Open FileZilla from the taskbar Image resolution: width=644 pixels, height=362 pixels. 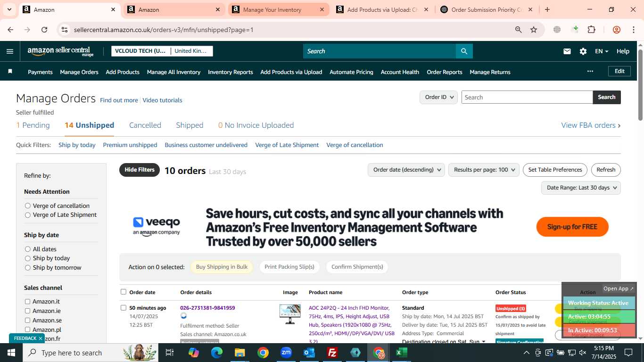pyautogui.click(x=332, y=353)
